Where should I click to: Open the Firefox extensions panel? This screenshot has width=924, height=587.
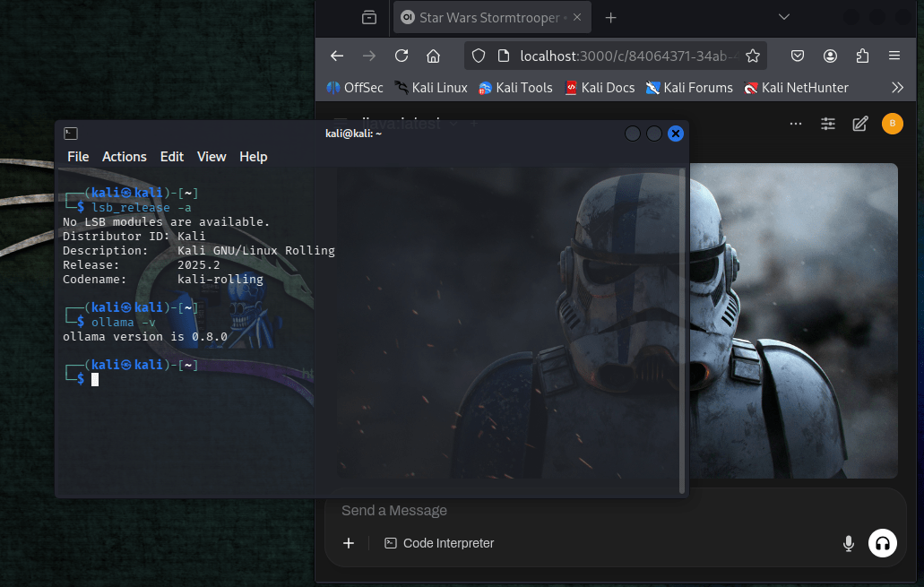pyautogui.click(x=862, y=56)
